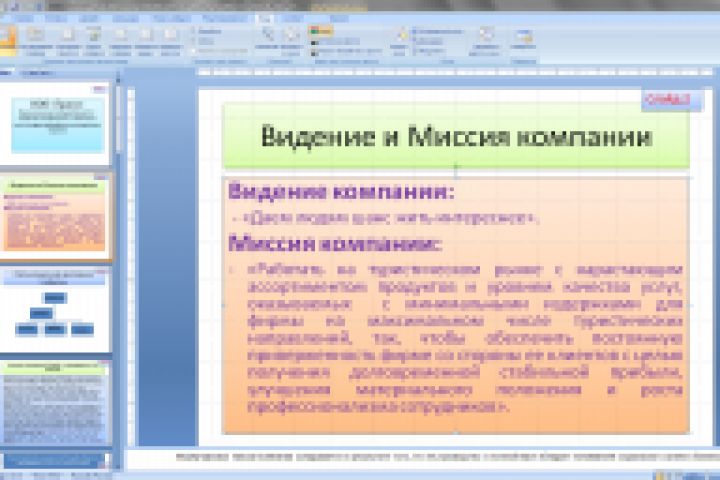Switch to Outline tab in thumbnail pane

(x=37, y=73)
